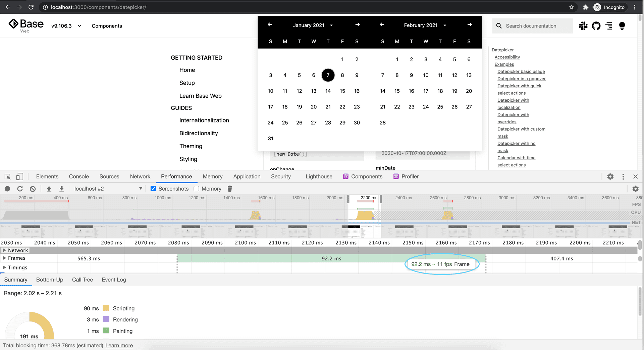Open the v9.106.3 version dropdown

click(x=66, y=26)
